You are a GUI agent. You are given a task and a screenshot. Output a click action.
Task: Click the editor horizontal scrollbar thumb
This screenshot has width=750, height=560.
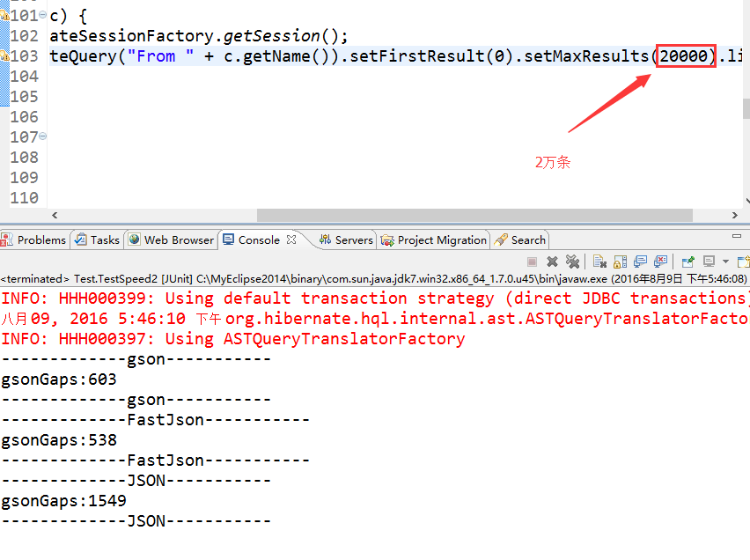474,216
